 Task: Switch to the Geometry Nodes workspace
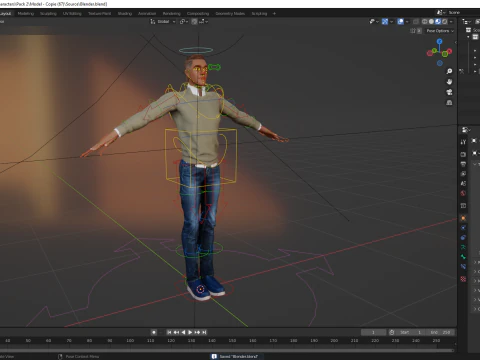click(230, 13)
